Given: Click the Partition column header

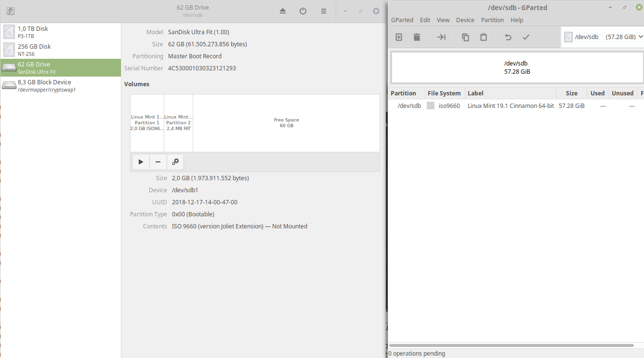Looking at the screenshot, I should (407, 93).
